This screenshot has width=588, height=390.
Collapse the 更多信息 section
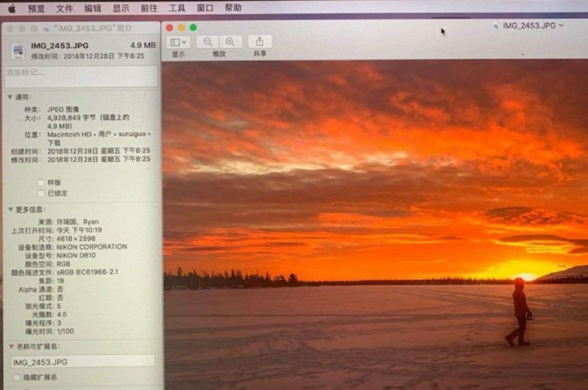(10, 210)
